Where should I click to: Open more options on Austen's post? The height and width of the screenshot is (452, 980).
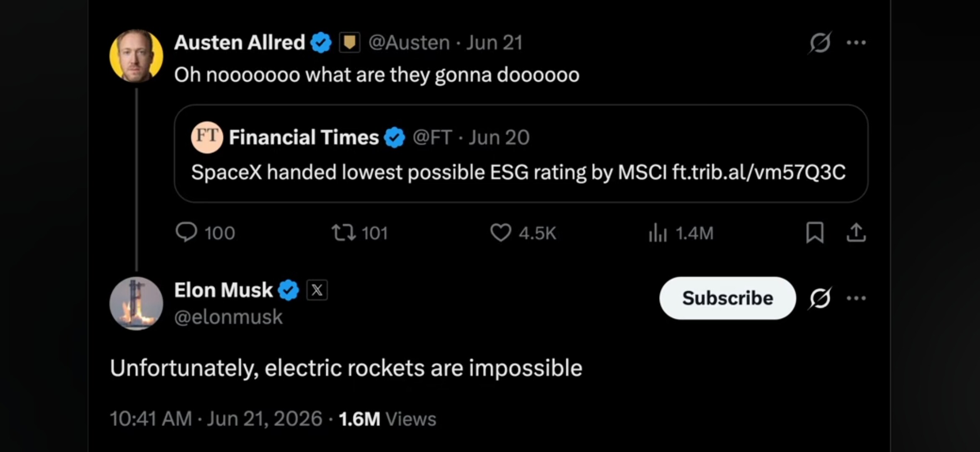pyautogui.click(x=856, y=43)
